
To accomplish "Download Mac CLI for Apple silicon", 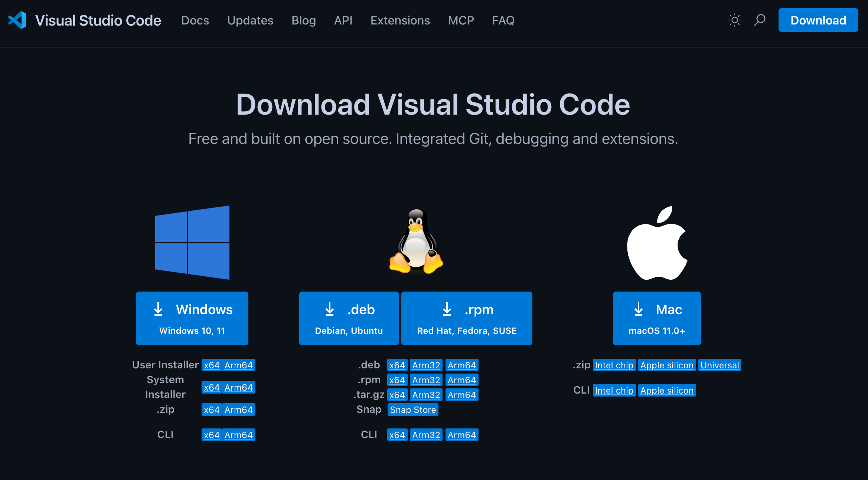I will [x=667, y=390].
